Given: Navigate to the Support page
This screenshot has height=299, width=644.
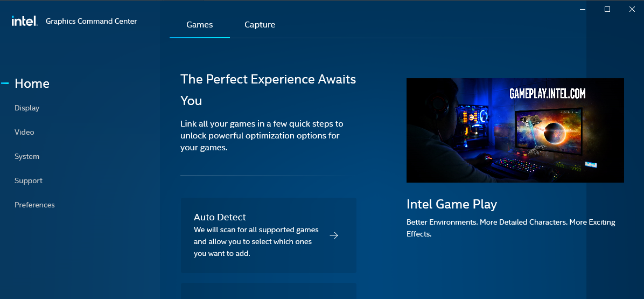Looking at the screenshot, I should pyautogui.click(x=29, y=180).
